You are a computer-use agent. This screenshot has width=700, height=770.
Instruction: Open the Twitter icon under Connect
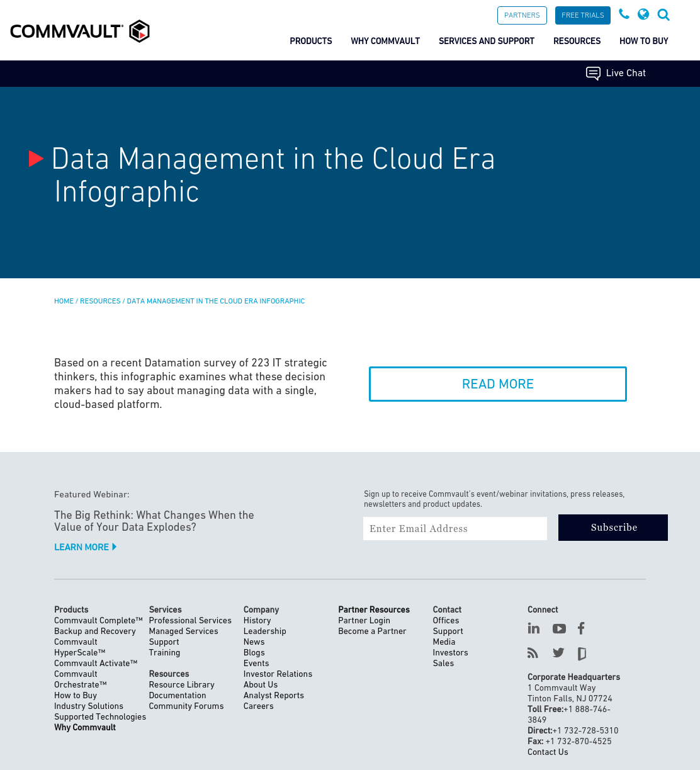click(558, 653)
